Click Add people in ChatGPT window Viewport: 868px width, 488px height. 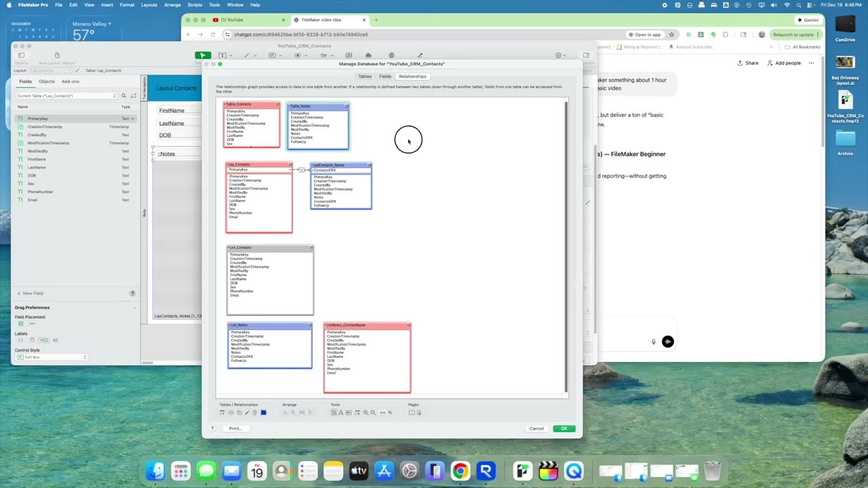[784, 63]
